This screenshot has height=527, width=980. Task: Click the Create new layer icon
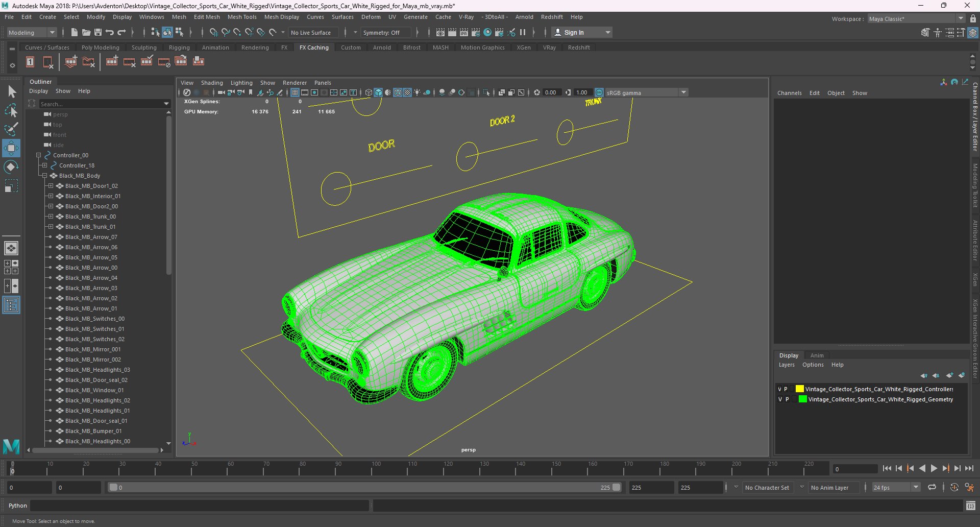pyautogui.click(x=949, y=375)
